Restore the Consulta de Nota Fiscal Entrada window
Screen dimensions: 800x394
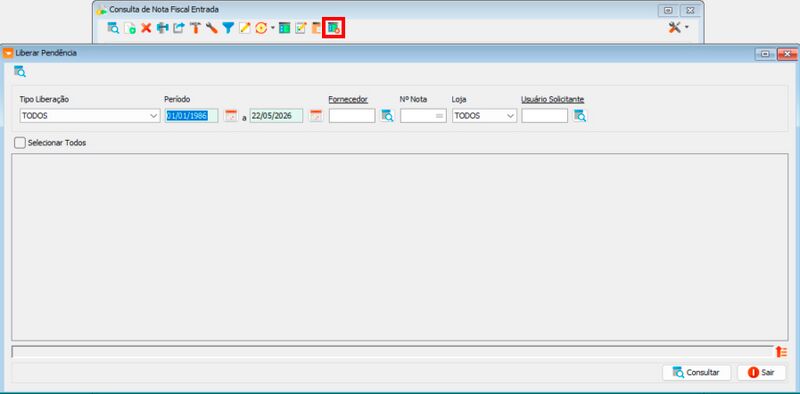[x=668, y=10]
